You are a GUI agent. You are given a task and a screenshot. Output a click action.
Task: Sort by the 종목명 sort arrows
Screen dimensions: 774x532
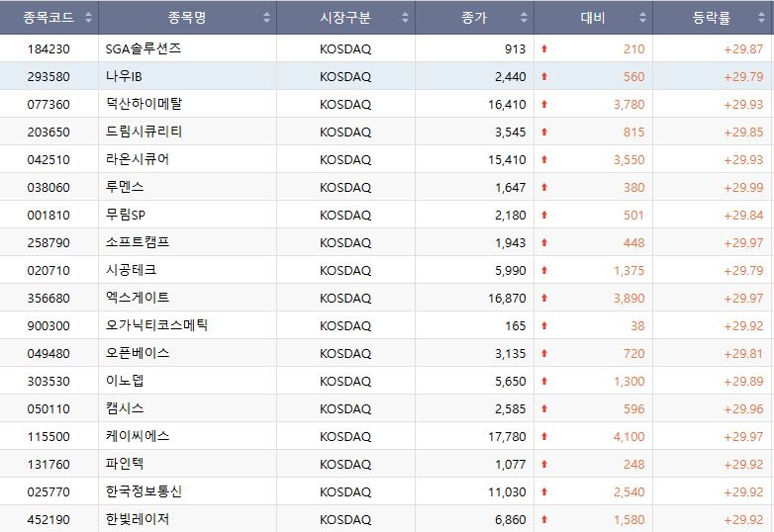pos(266,18)
